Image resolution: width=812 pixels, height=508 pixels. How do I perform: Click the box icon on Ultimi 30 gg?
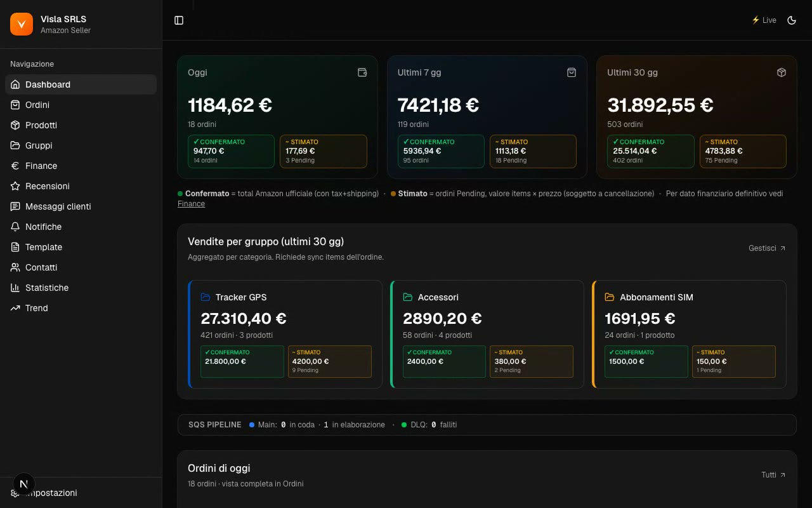tap(782, 72)
